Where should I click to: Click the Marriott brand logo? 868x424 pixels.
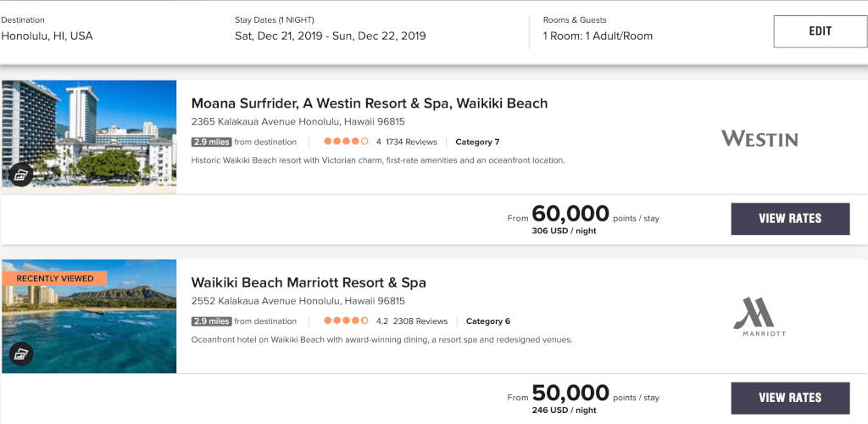click(759, 316)
